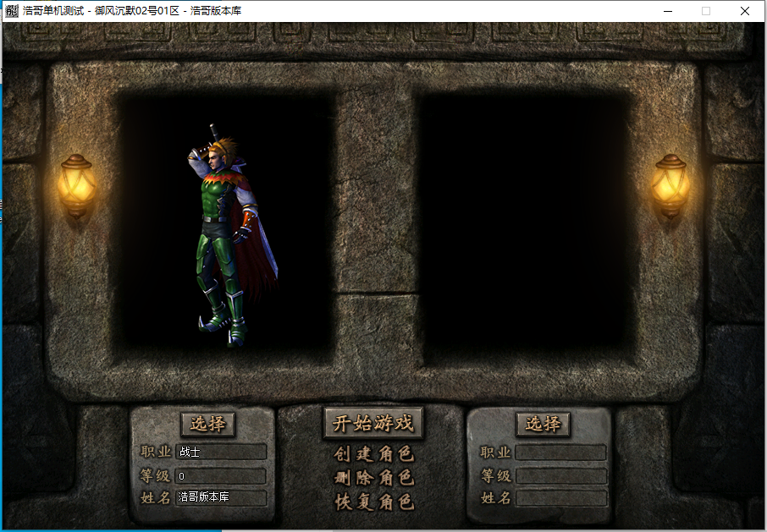Restore a character via 恢复角色
This screenshot has width=767, height=532.
374,502
